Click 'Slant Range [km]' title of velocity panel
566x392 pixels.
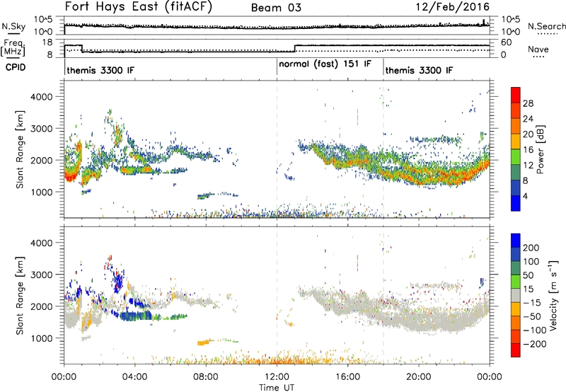[20, 296]
